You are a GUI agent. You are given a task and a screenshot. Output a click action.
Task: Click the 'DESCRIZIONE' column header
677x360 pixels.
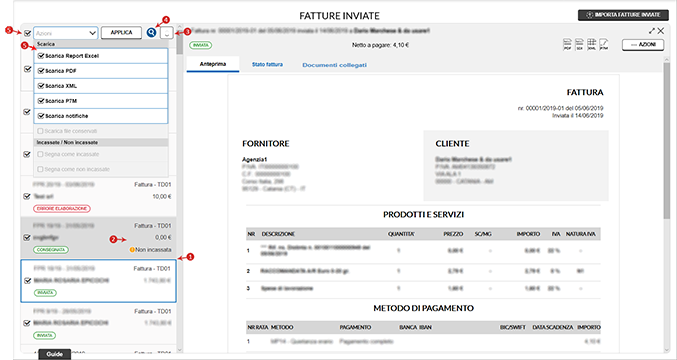point(278,234)
